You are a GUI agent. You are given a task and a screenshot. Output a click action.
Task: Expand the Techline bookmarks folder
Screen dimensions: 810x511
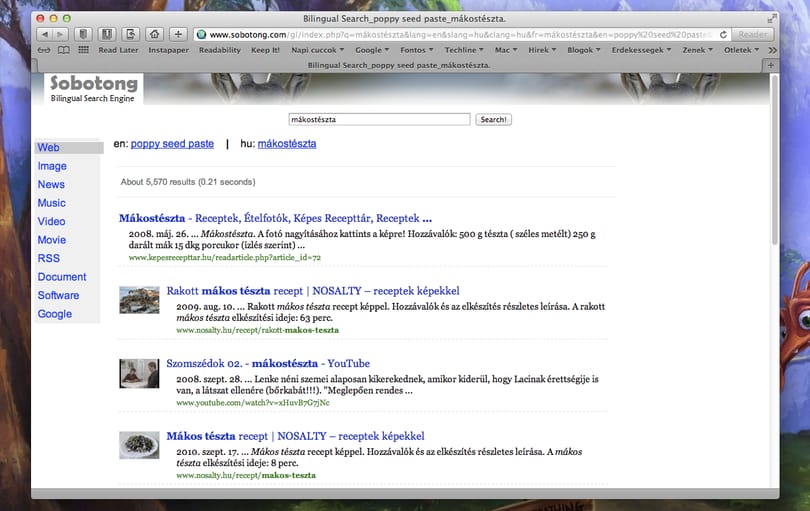(464, 50)
